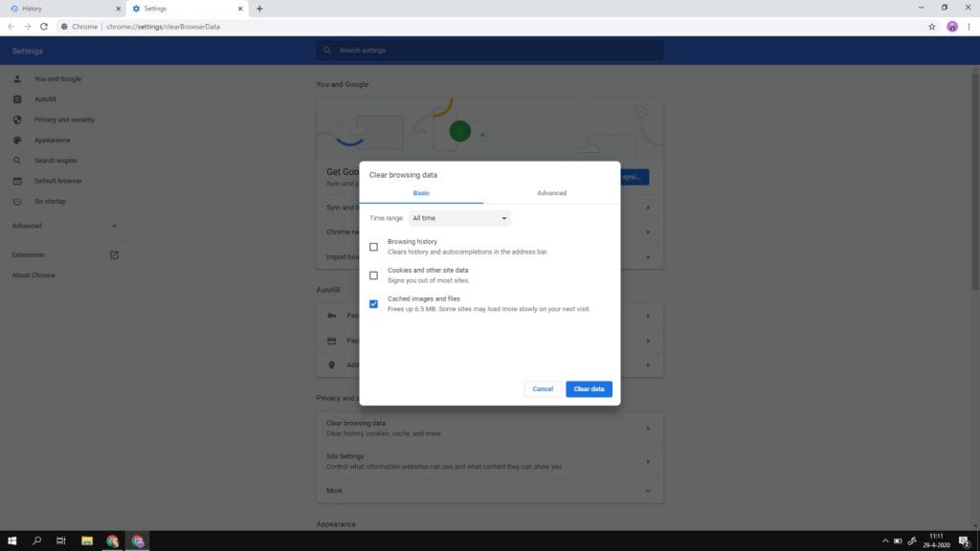
Task: Open You and Google section
Action: [x=57, y=79]
